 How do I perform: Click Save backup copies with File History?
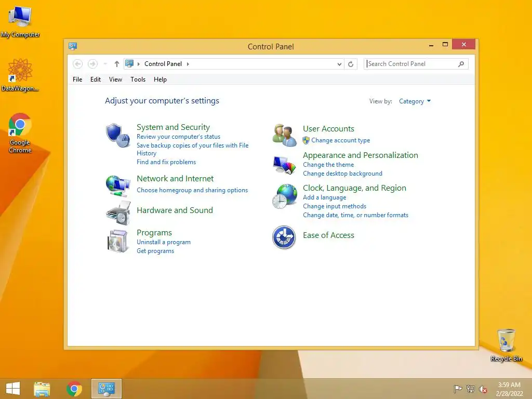click(192, 149)
